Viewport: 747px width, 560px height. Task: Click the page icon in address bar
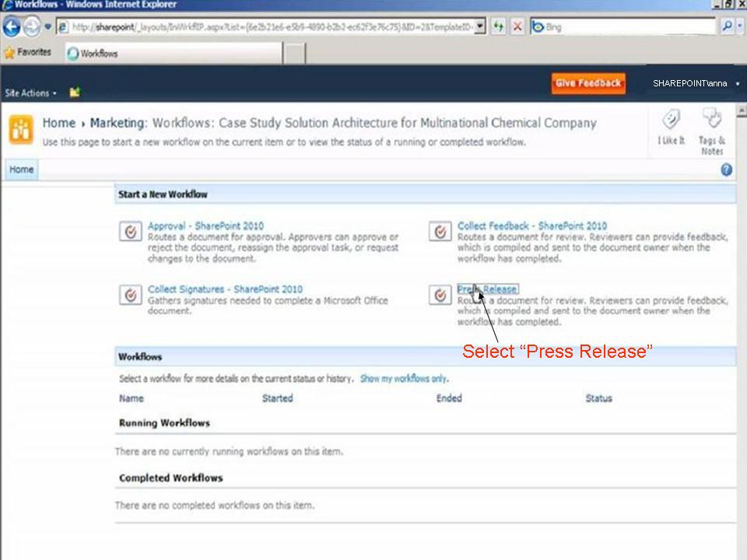(63, 27)
